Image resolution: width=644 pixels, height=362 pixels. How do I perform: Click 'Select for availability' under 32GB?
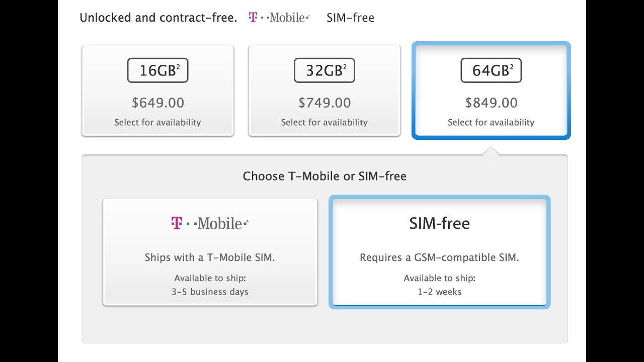click(325, 122)
